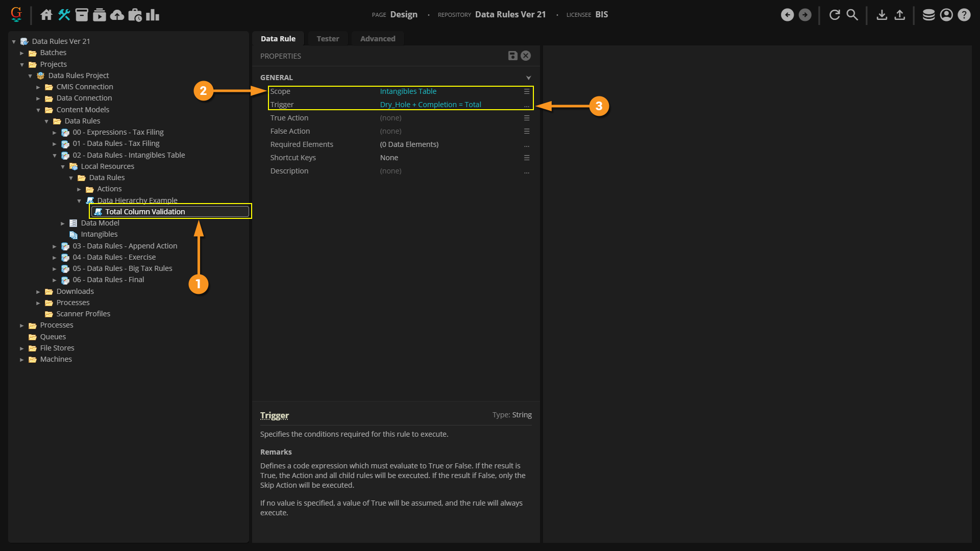Switch to the Tester tab
Viewport: 980px width, 551px height.
tap(328, 39)
